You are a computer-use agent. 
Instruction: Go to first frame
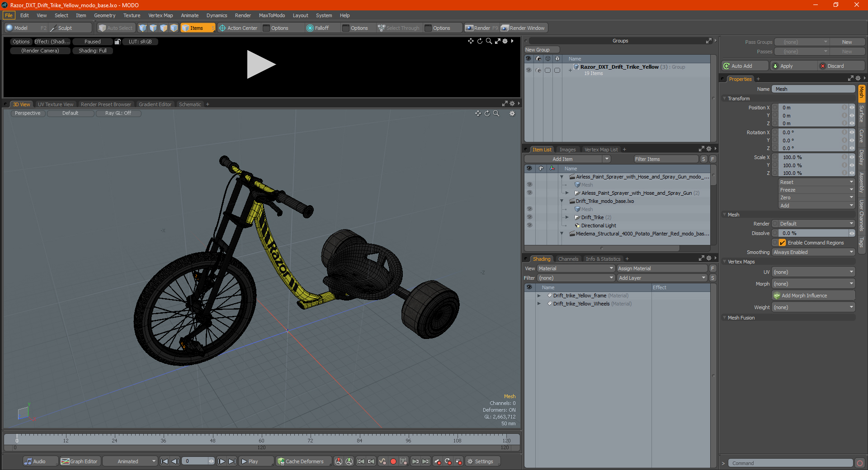tap(165, 461)
